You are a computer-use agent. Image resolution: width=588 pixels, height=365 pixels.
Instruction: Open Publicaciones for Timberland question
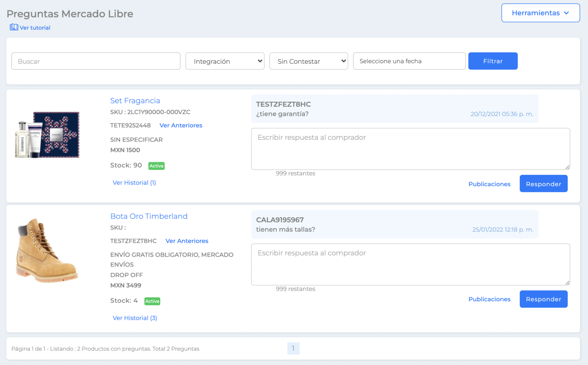(x=490, y=299)
